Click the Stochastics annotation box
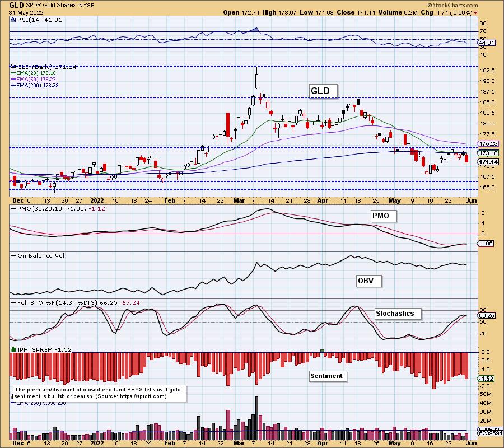This screenshot has width=504, height=448. coord(398,314)
